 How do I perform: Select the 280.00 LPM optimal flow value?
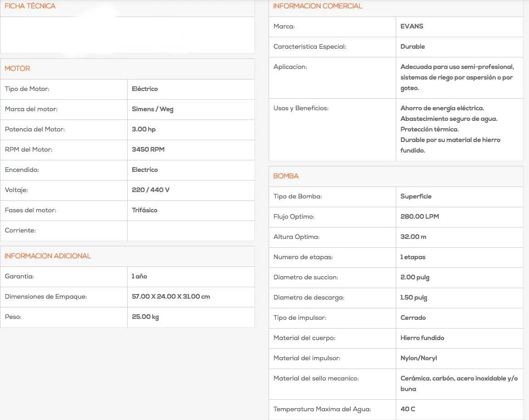click(419, 216)
